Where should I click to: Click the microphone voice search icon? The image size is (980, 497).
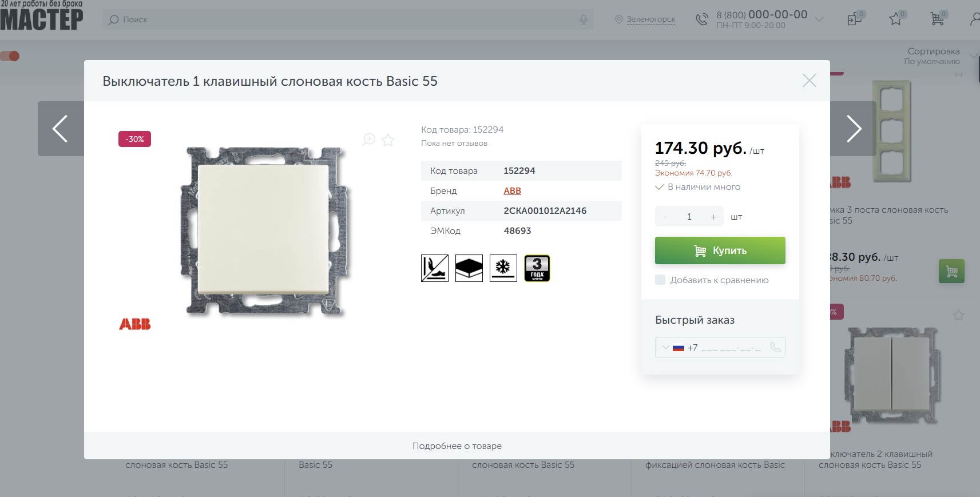[583, 19]
